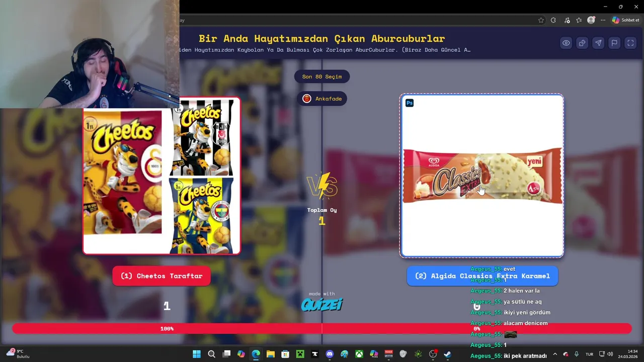
Task: Open Voicemeeter from the taskbar
Action: point(388,354)
